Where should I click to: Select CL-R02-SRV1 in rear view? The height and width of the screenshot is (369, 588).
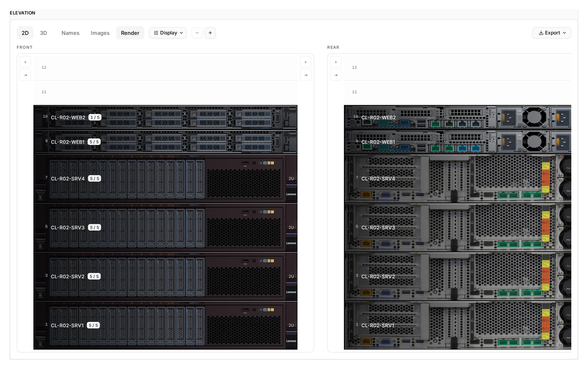[x=457, y=325]
